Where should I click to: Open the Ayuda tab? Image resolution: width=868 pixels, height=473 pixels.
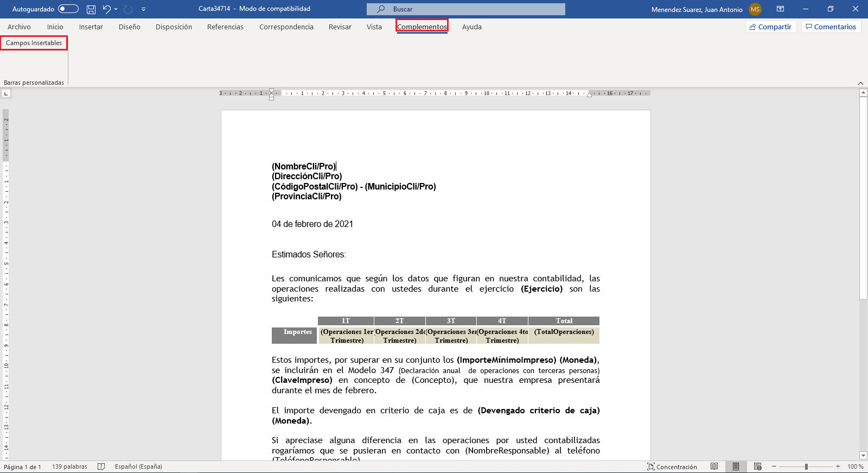pos(471,27)
